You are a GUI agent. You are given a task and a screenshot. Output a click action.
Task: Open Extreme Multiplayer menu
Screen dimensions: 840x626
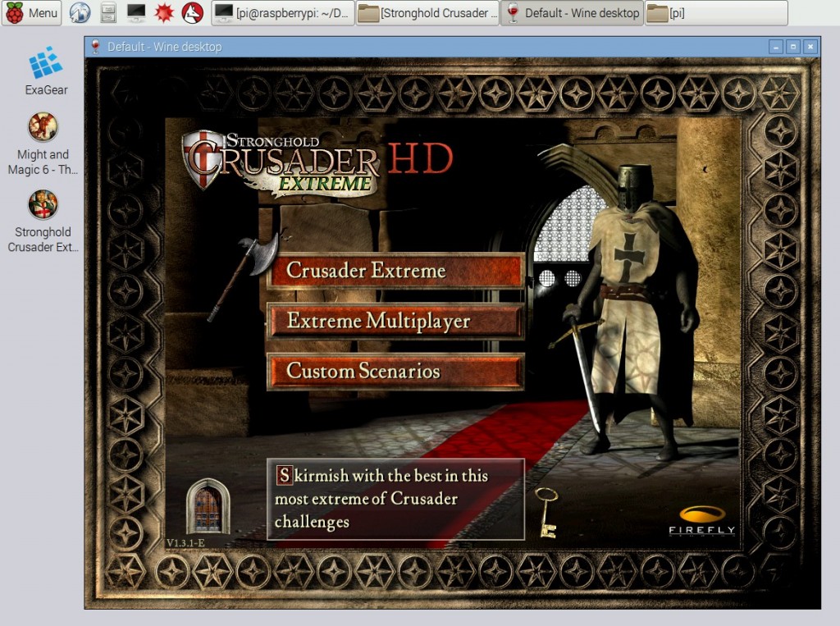point(395,321)
